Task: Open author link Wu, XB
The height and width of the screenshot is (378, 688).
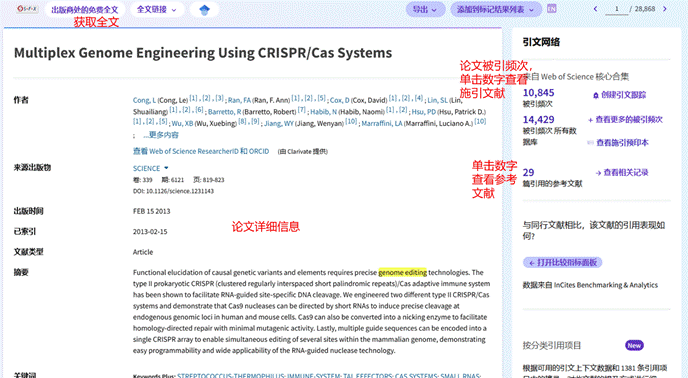Action: coord(183,123)
